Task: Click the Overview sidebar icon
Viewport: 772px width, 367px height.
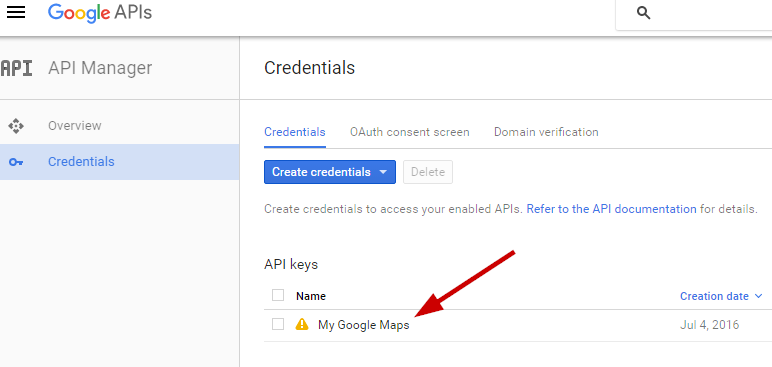Action: coord(16,126)
